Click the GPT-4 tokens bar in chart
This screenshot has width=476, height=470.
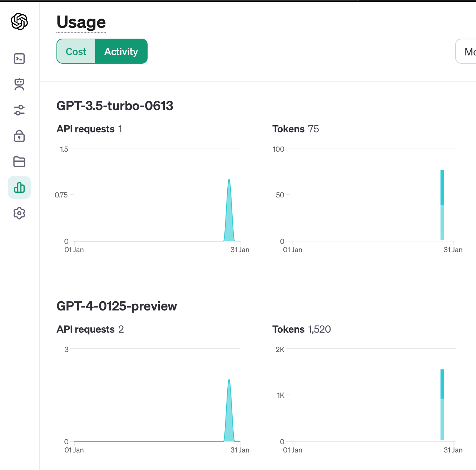(442, 405)
